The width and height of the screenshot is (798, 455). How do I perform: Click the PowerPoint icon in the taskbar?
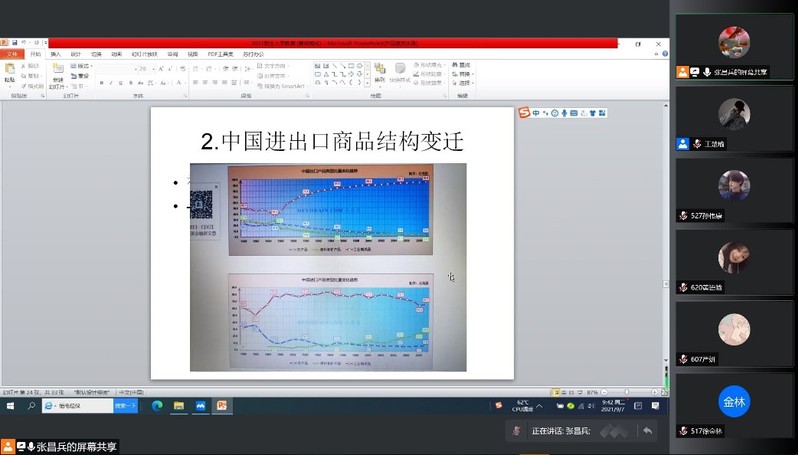tap(222, 406)
